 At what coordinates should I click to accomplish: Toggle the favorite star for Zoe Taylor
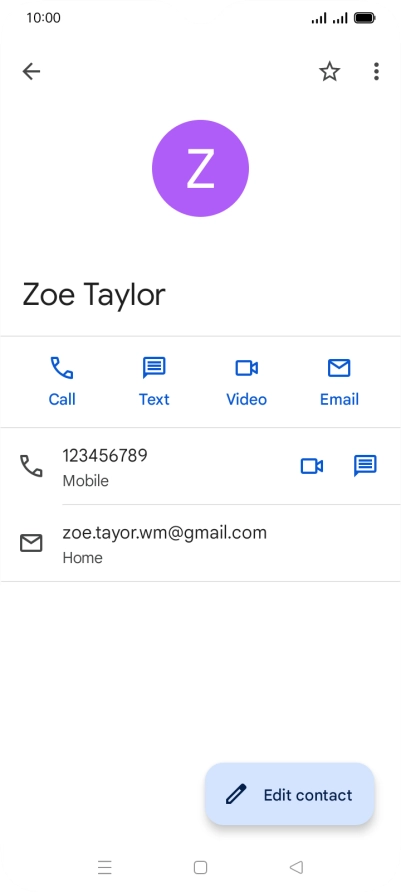pos(329,72)
